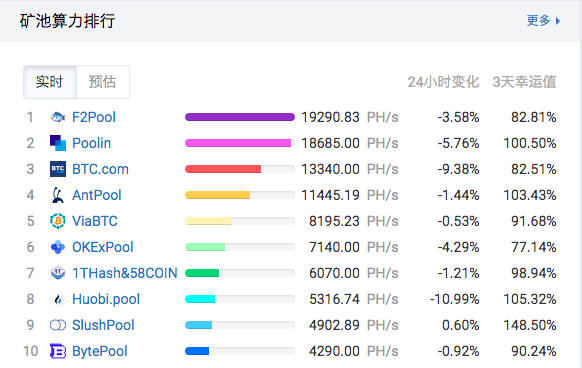Screen dimensions: 582x368
Task: Click the SlushPool rings logo icon
Action: [x=58, y=325]
